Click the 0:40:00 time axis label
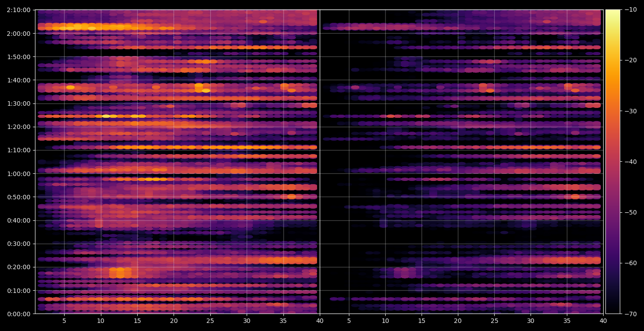The width and height of the screenshot is (644, 331). coord(19,220)
